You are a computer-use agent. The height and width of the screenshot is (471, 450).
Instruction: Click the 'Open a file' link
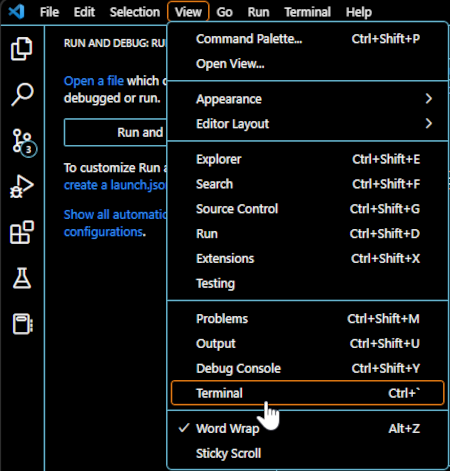coord(94,81)
